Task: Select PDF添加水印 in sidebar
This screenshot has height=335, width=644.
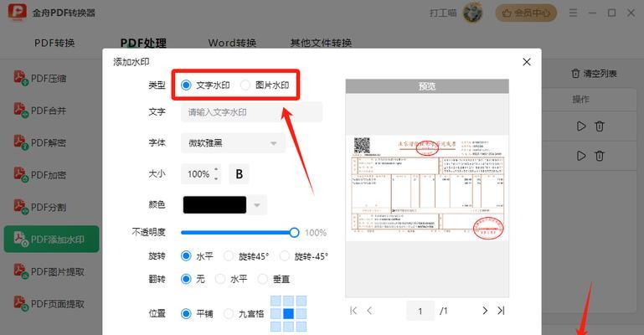Action: click(51, 239)
